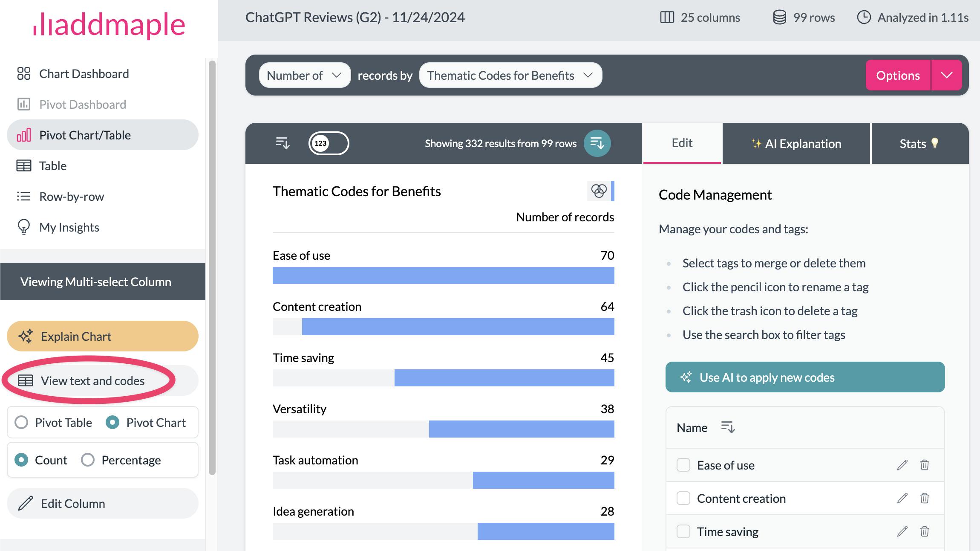Expand the Options arrow dropdown

tap(946, 75)
